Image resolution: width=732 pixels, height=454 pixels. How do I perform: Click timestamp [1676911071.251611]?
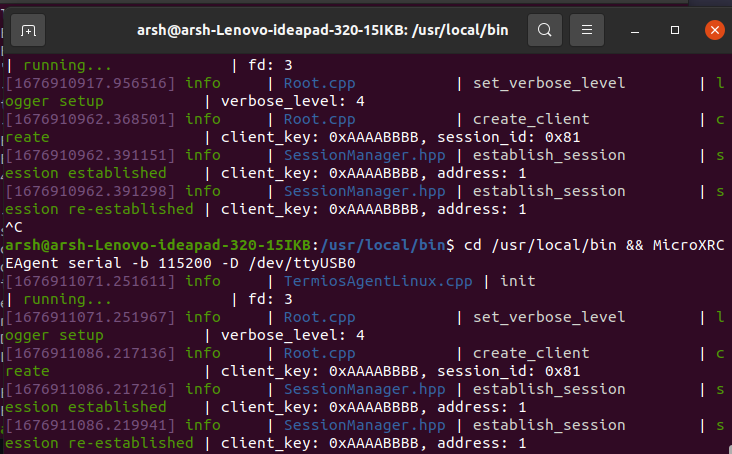pos(90,281)
